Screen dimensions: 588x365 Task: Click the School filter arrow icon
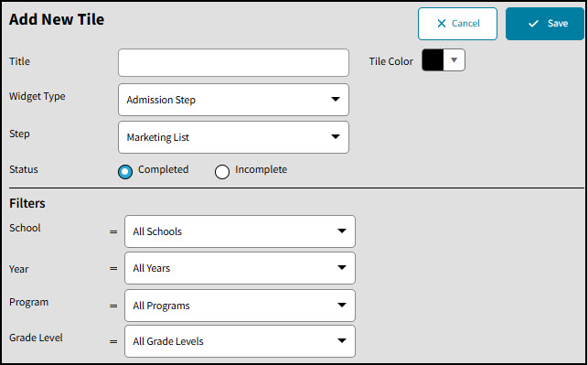point(342,231)
